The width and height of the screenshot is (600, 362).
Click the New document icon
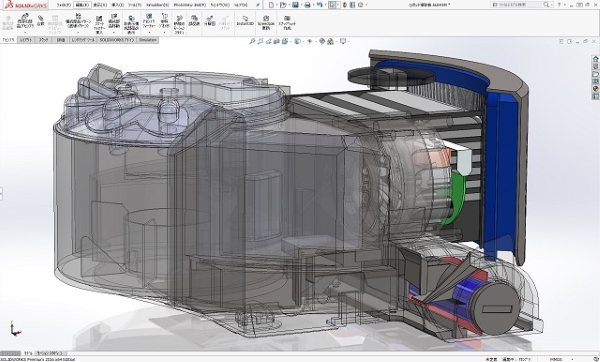271,5
